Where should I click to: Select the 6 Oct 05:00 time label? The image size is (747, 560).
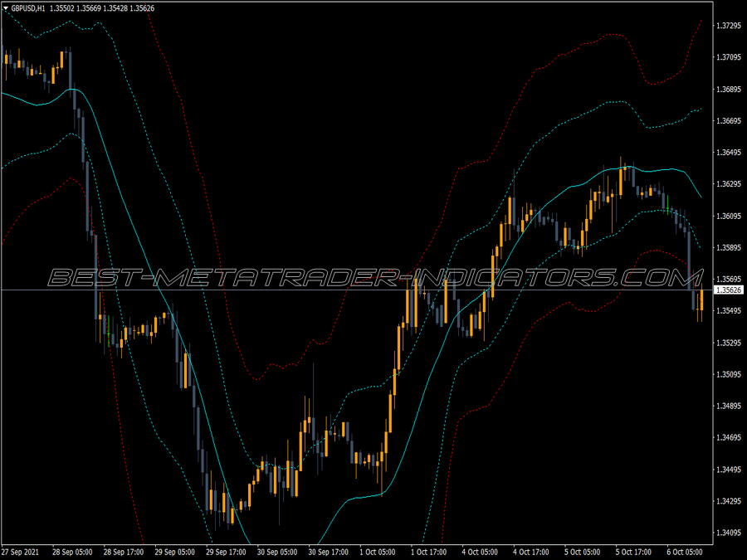click(685, 552)
